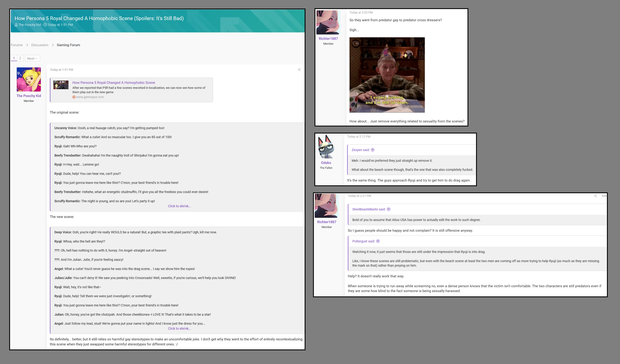Viewport: 620px width, 364px height.
Task: Click the share icon on the 1:51 PM post
Action: (299, 70)
